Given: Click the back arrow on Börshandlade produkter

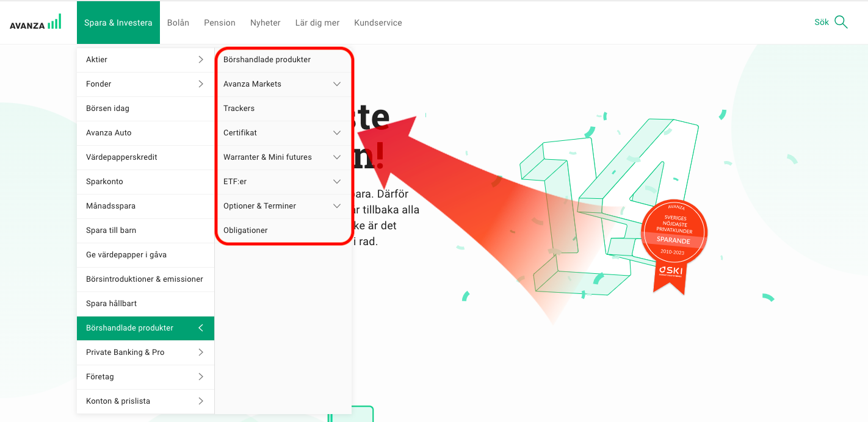Looking at the screenshot, I should pos(201,328).
